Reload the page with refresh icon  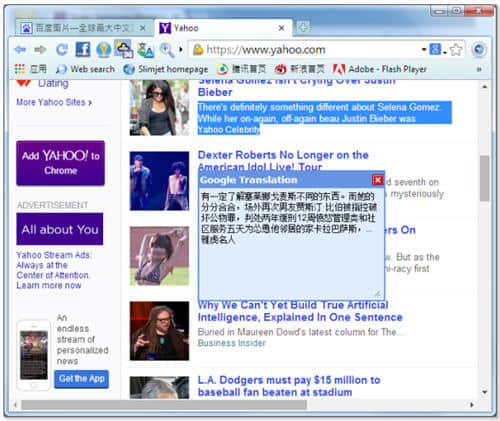click(x=62, y=50)
